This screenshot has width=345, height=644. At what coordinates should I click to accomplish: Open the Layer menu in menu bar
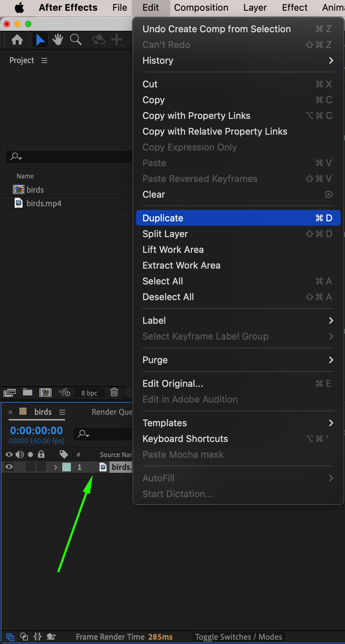click(255, 8)
